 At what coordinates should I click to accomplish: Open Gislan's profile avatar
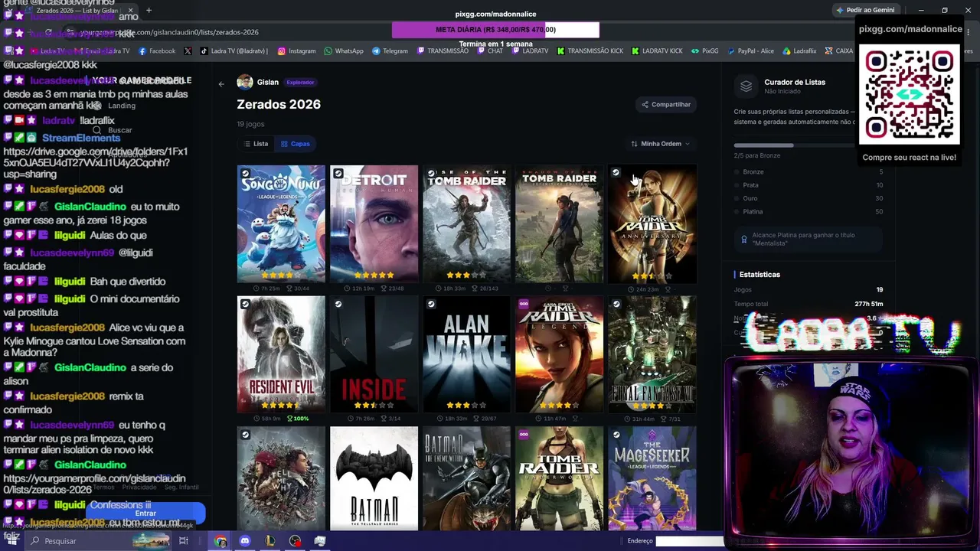point(245,82)
